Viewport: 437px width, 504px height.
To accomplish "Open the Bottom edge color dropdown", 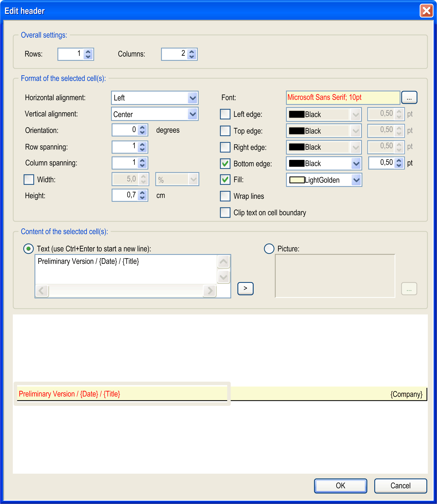I will click(356, 163).
